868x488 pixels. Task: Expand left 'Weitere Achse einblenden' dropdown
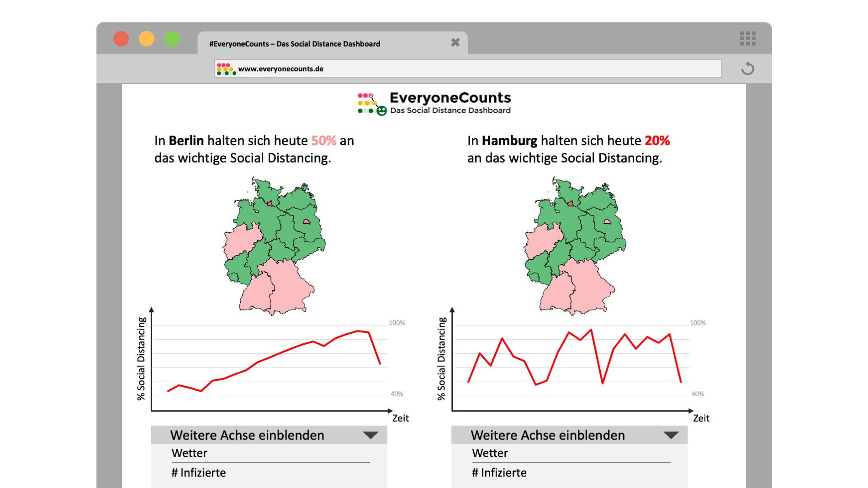tap(370, 435)
